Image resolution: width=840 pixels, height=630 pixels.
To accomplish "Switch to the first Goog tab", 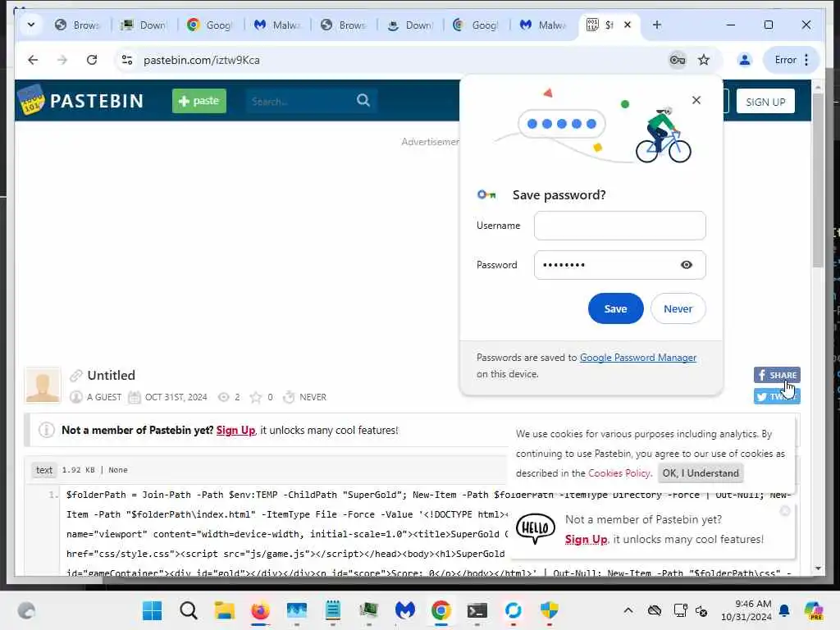I will pos(210,25).
